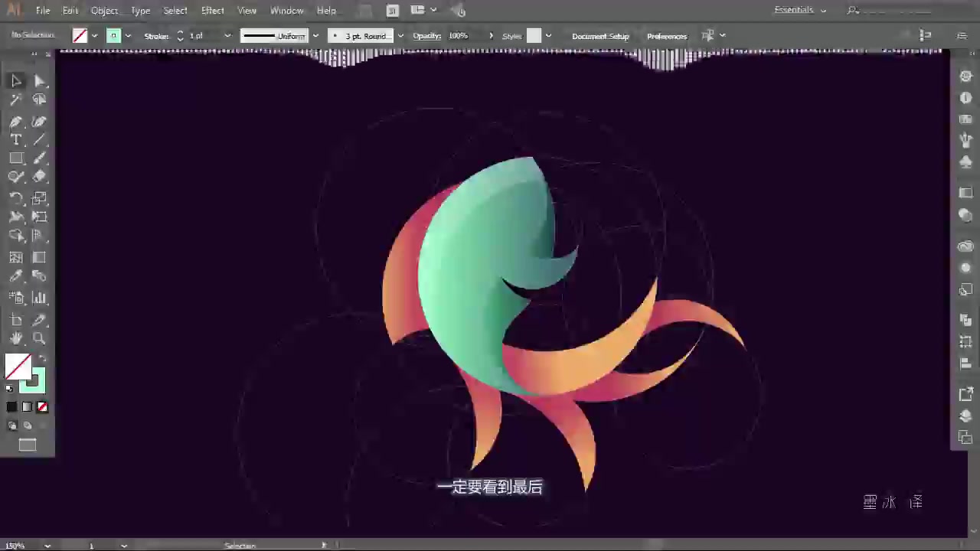
Task: Set mode to Gradient
Action: click(x=27, y=407)
